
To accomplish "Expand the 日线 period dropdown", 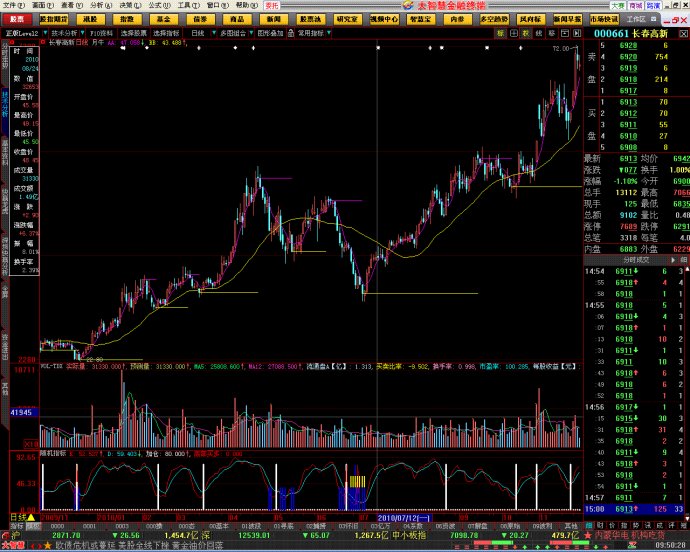I will (199, 33).
